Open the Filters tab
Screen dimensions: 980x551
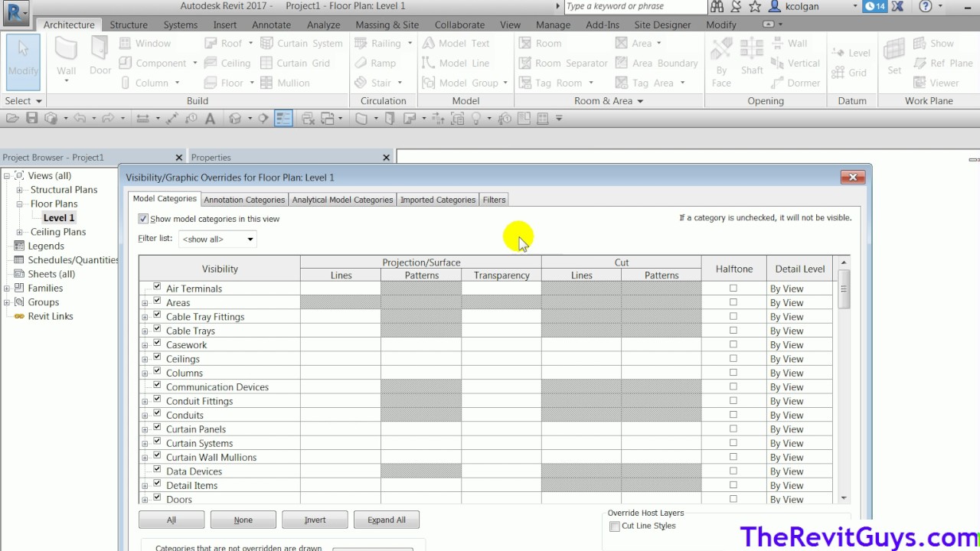click(494, 200)
